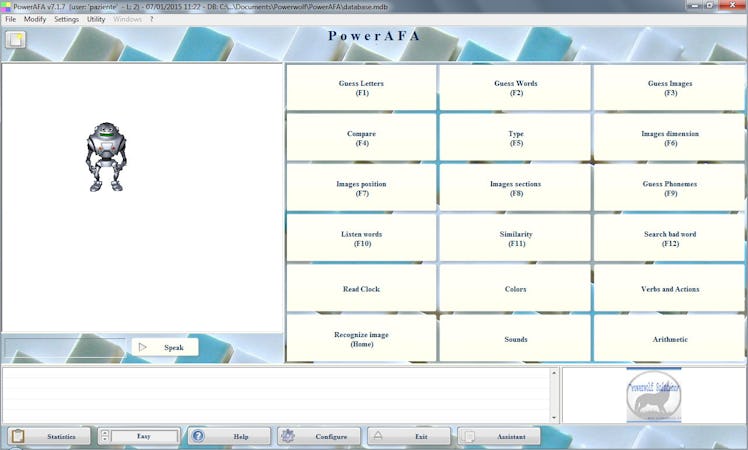The image size is (748, 450).
Task: Click the question mark Help icon
Action: 198,436
